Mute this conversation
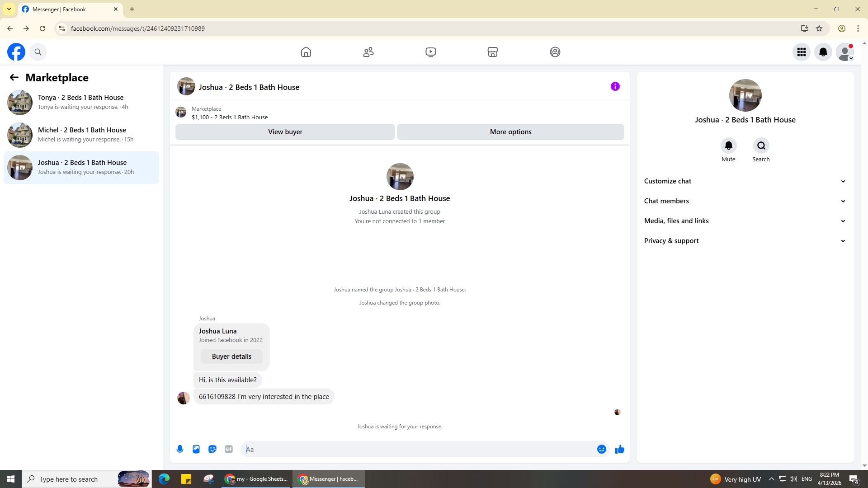The image size is (868, 488). point(729,145)
